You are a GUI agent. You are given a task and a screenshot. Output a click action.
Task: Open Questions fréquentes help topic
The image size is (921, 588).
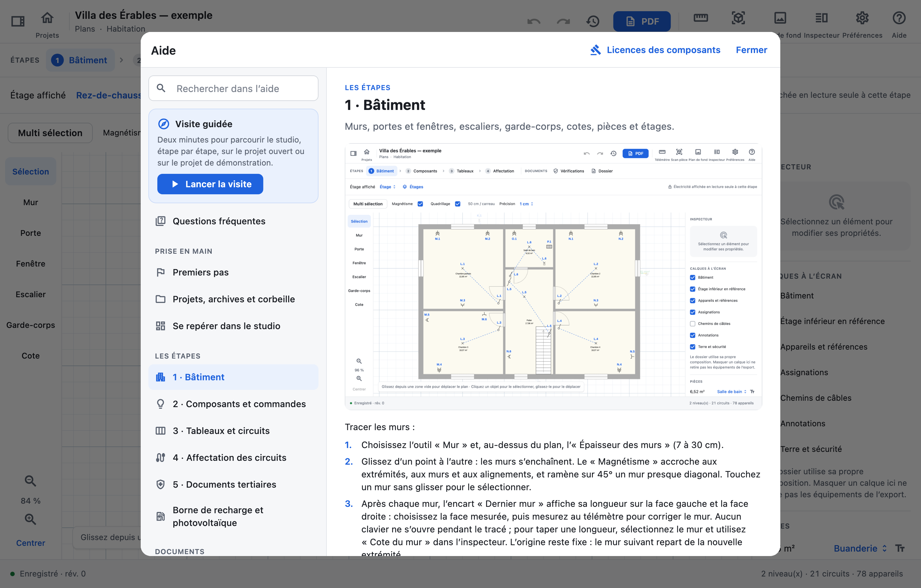coord(233,221)
